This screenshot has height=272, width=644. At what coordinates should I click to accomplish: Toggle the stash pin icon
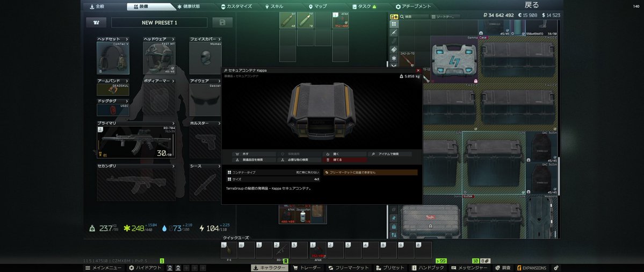coord(394,218)
